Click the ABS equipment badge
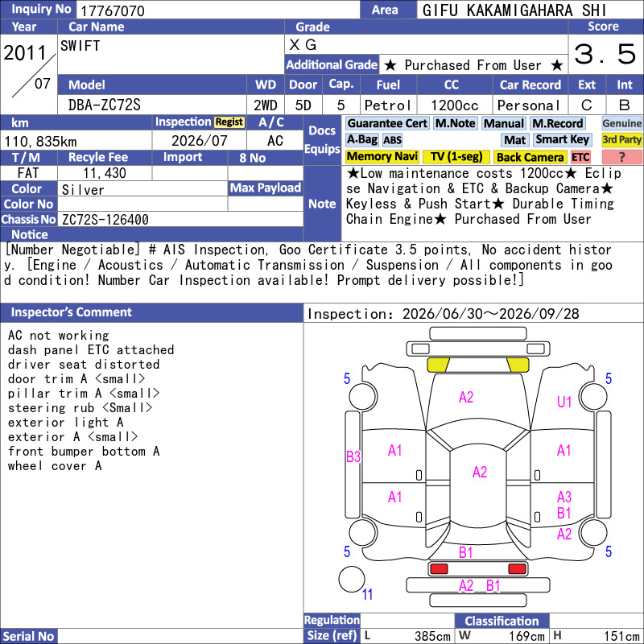The width and height of the screenshot is (644, 644). (392, 140)
